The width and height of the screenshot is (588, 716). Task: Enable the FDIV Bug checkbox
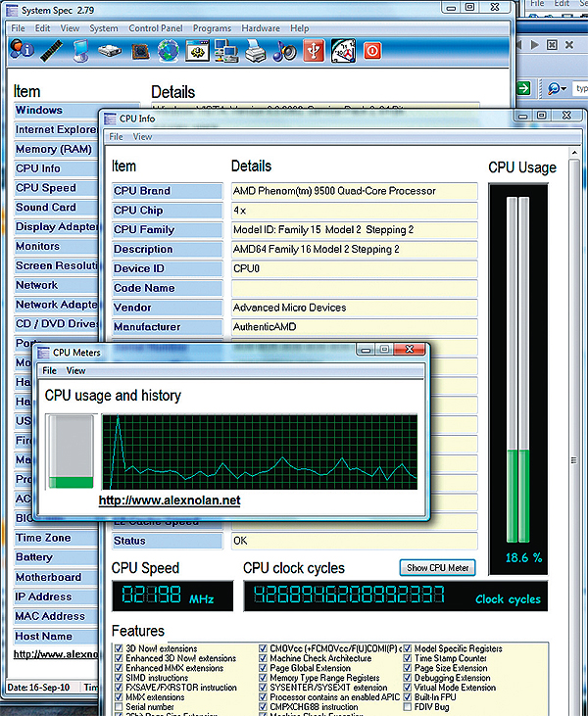(x=407, y=707)
